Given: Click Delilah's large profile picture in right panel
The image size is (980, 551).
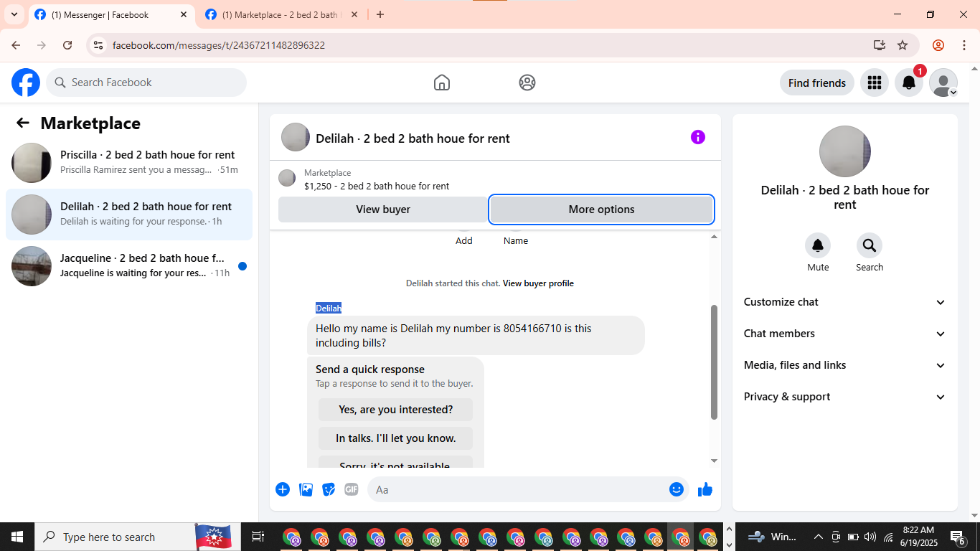Looking at the screenshot, I should [x=845, y=151].
